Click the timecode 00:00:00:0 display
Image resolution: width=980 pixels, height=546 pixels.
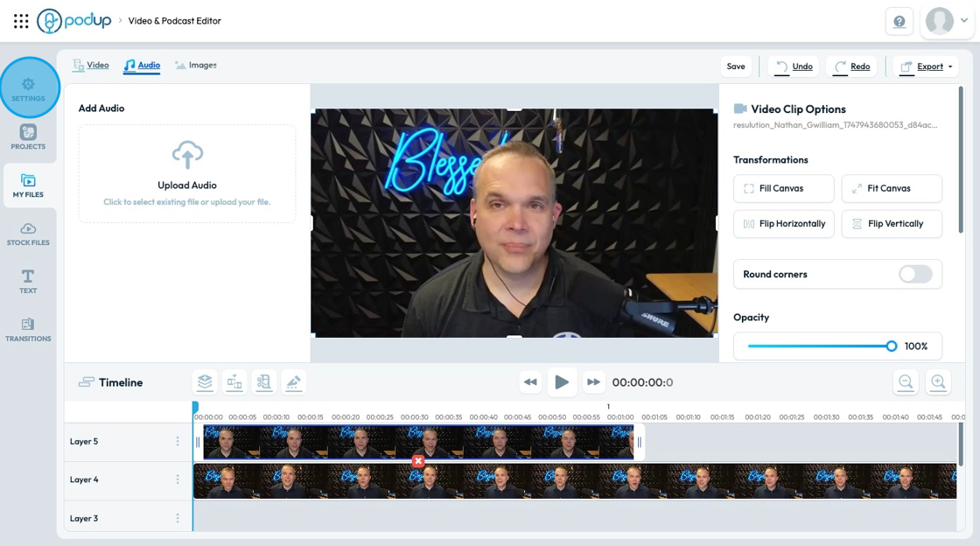(642, 382)
